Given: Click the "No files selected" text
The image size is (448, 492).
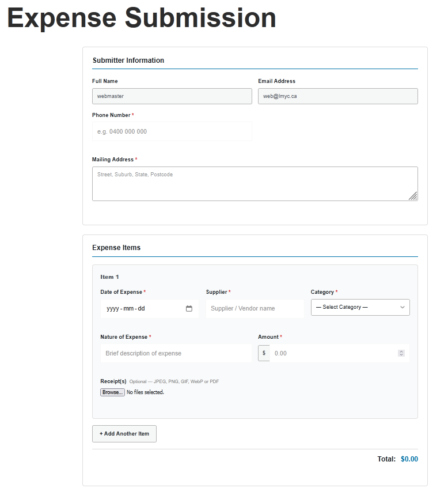Looking at the screenshot, I should pos(145,392).
